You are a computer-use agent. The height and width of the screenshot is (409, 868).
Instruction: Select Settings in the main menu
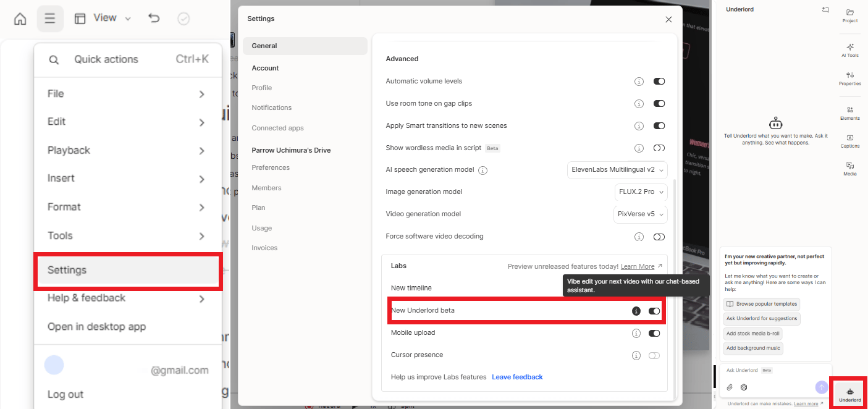click(x=128, y=271)
